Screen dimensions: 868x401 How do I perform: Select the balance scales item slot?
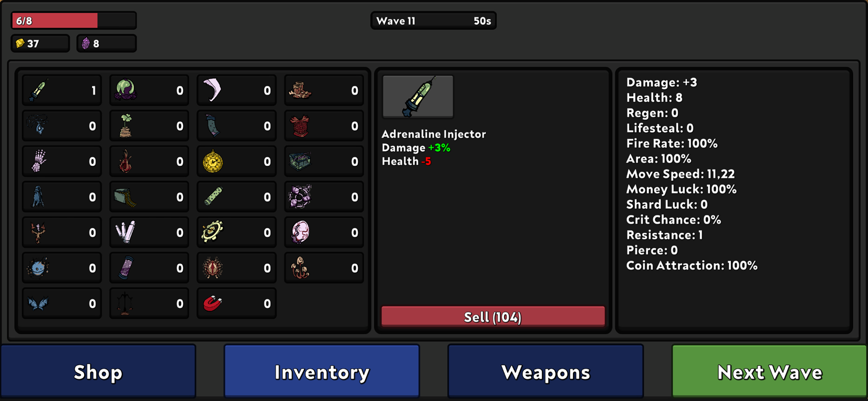click(x=149, y=303)
